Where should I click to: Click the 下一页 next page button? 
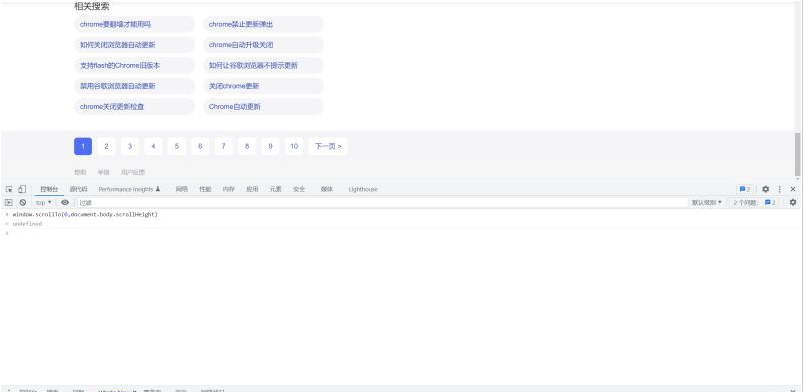coord(328,146)
